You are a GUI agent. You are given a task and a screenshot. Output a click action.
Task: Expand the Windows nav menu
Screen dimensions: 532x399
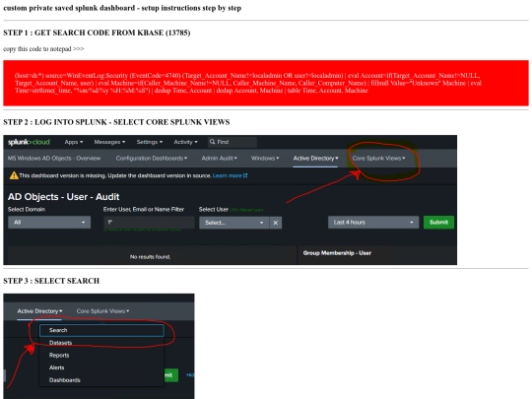tap(265, 158)
